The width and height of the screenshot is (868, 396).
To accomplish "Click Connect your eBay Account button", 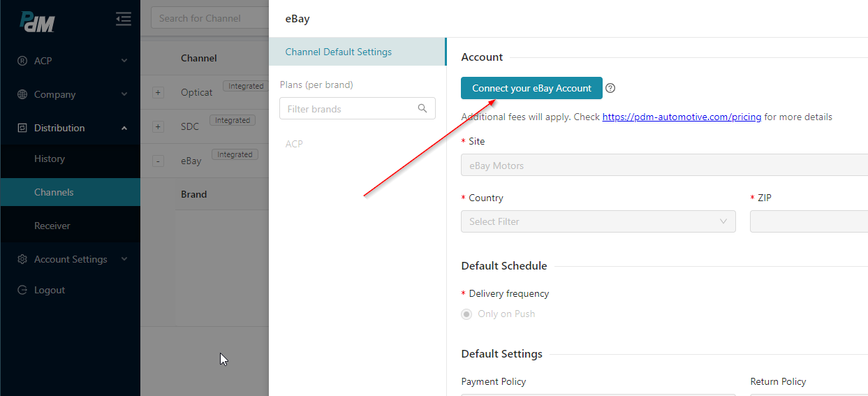I will (531, 88).
